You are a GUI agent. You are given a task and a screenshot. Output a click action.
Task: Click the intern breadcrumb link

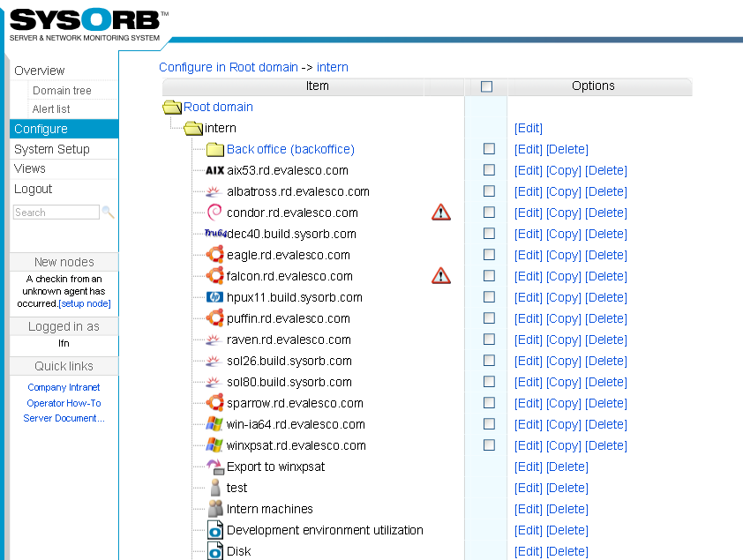coord(332,67)
